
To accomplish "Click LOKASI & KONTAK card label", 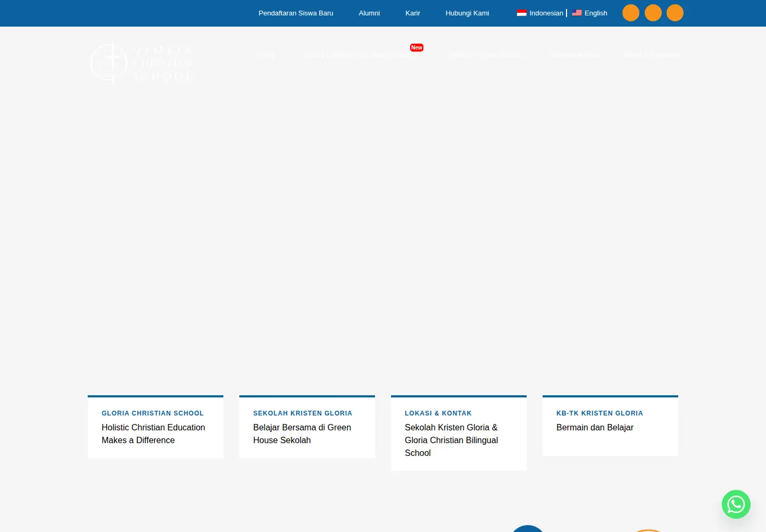I will coord(438,413).
